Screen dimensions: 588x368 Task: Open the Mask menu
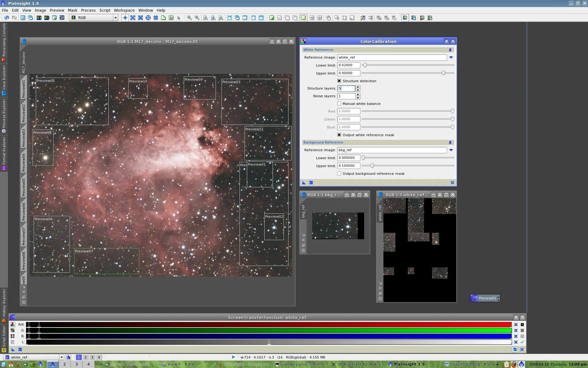click(72, 10)
